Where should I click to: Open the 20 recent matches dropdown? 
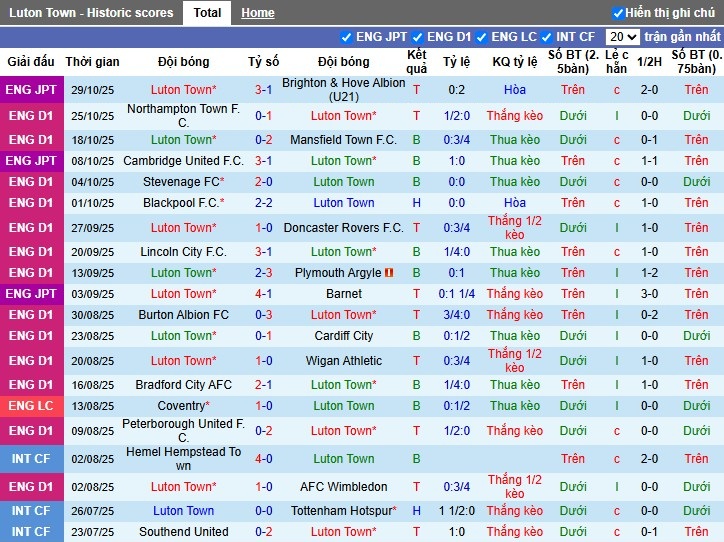(622, 36)
